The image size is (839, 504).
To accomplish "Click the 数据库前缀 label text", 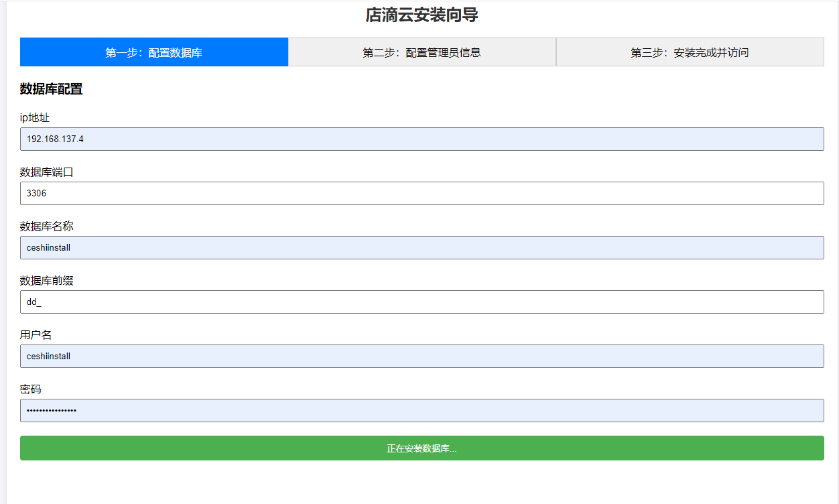I will coord(47,280).
